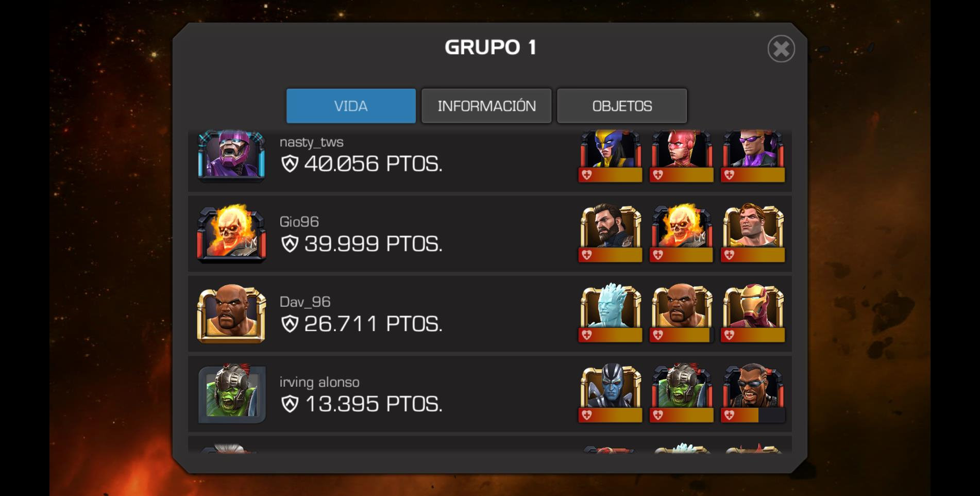The width and height of the screenshot is (980, 496).
Task: Open the INFORMACIÓN tab
Action: (x=486, y=106)
